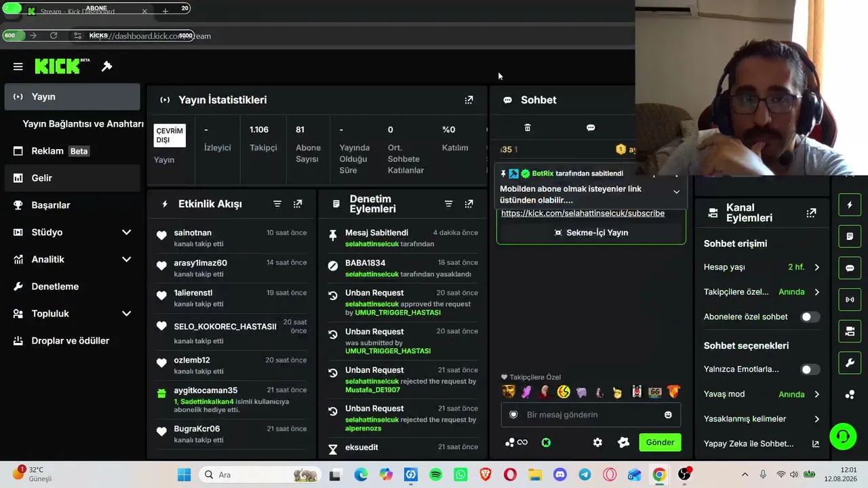Click the points infinity icon below message box
The height and width of the screenshot is (488, 868).
[x=517, y=443]
